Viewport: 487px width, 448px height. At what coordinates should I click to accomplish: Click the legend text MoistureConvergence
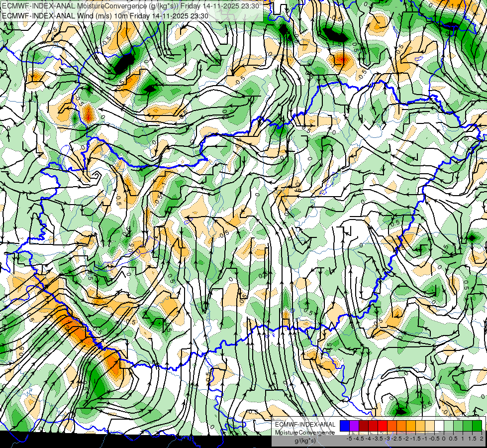click(x=305, y=433)
